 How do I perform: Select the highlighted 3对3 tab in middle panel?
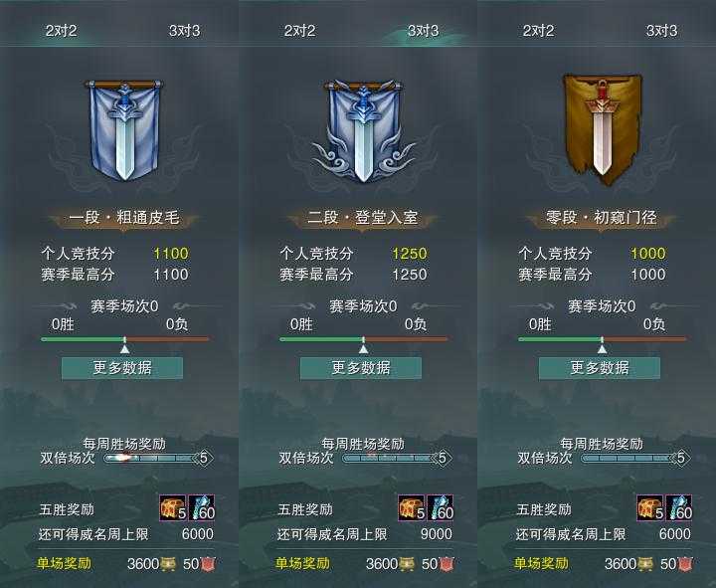point(424,31)
